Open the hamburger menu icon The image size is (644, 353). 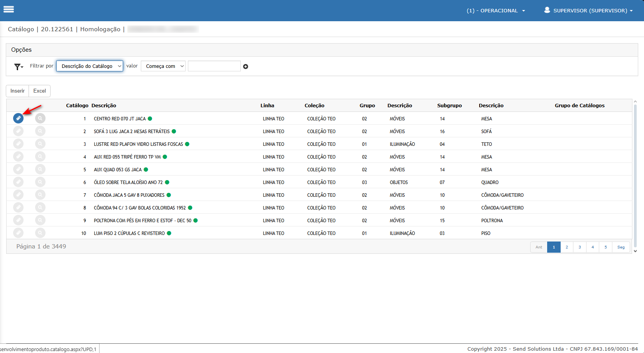coord(8,10)
